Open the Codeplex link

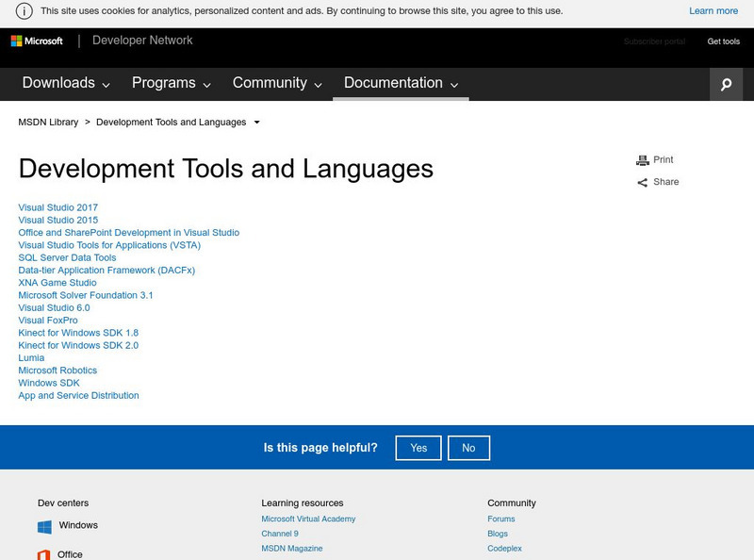(504, 548)
